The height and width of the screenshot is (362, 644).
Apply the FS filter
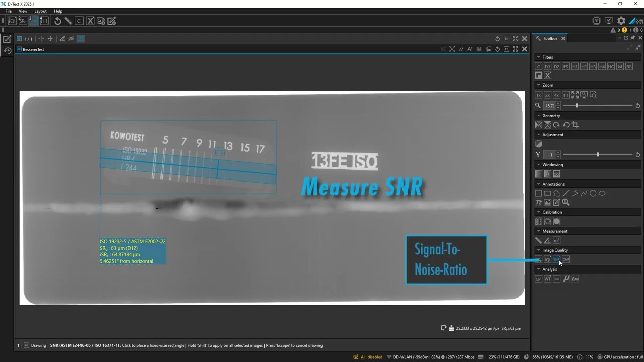tap(566, 66)
